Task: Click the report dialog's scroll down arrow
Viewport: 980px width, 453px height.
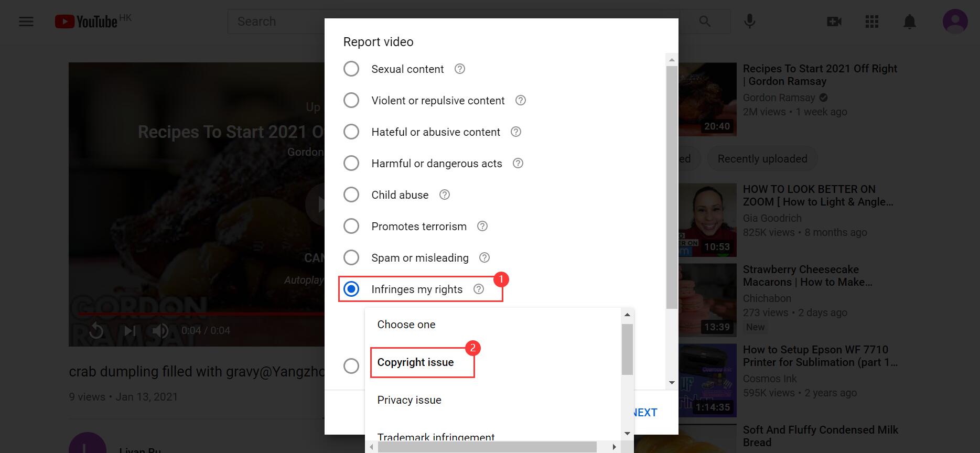Action: point(672,383)
